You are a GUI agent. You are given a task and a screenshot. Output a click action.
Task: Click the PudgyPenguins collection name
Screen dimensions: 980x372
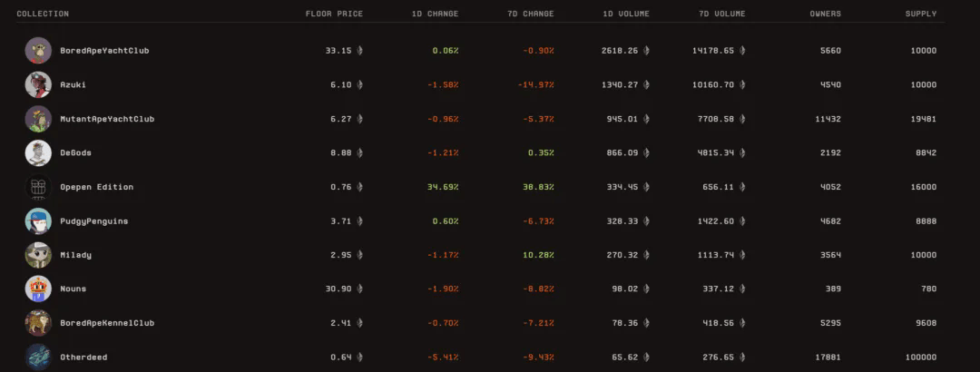pos(94,220)
